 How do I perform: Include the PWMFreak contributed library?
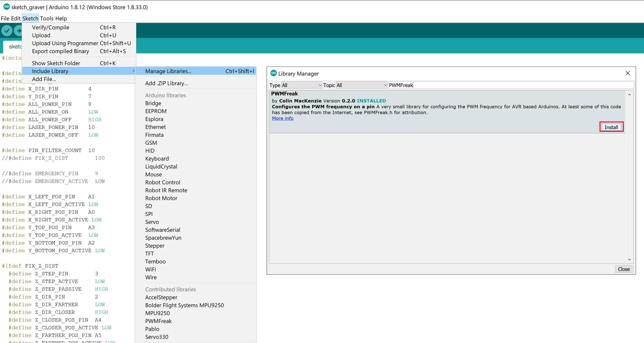(x=196, y=321)
